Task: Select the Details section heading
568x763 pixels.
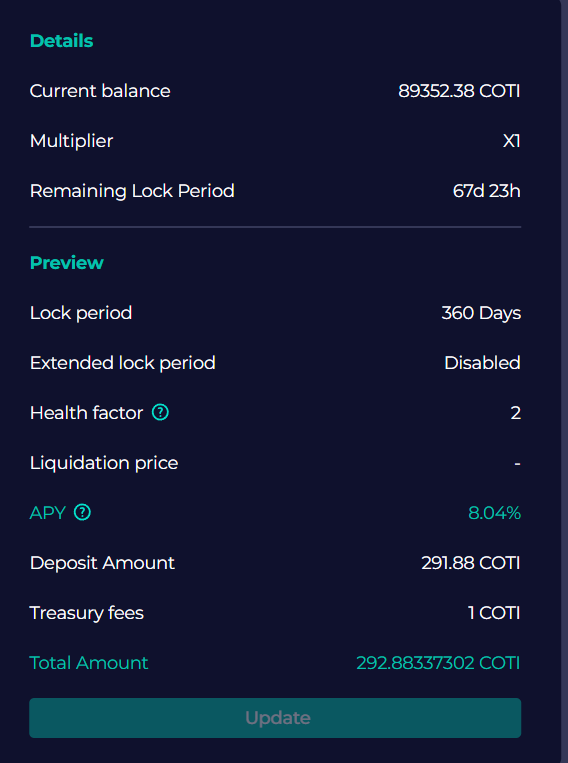Action: 61,41
